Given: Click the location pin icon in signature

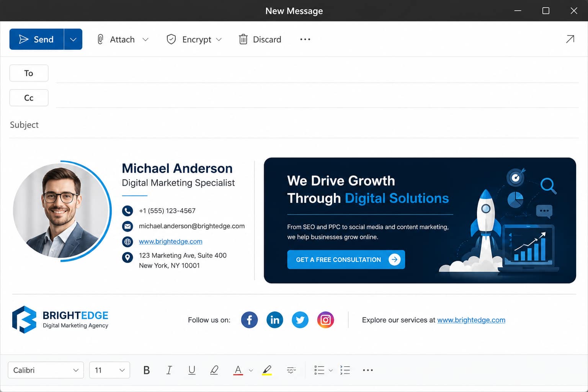Looking at the screenshot, I should point(127,257).
